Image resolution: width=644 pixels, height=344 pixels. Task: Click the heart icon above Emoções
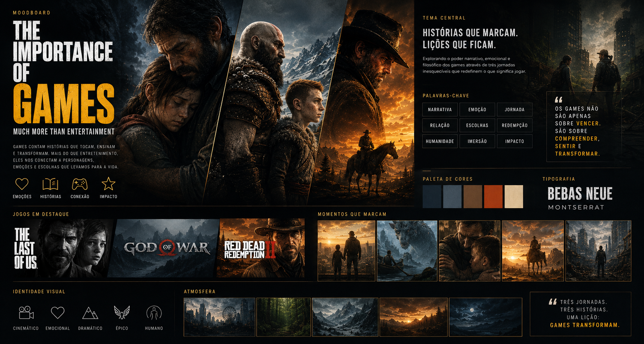(x=22, y=184)
